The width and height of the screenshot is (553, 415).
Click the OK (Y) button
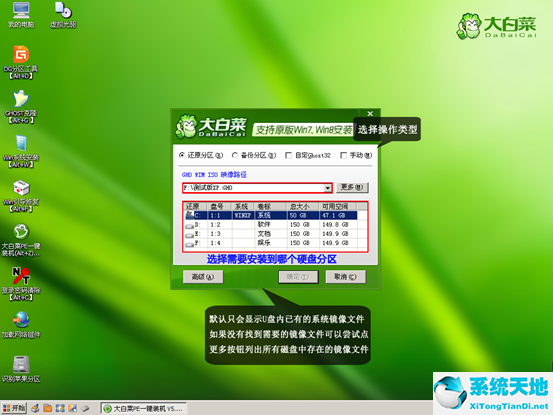[x=298, y=277]
